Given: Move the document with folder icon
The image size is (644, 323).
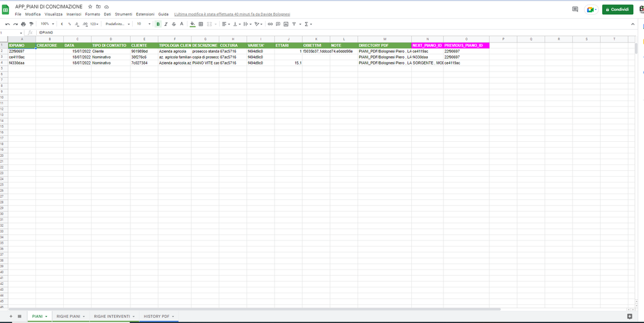Looking at the screenshot, I should pyautogui.click(x=99, y=6).
